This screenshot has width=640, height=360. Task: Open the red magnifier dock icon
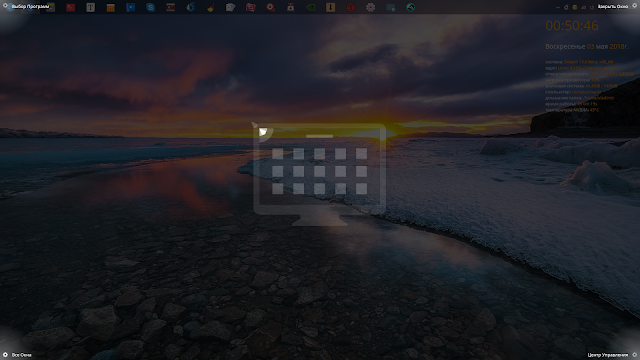271,7
